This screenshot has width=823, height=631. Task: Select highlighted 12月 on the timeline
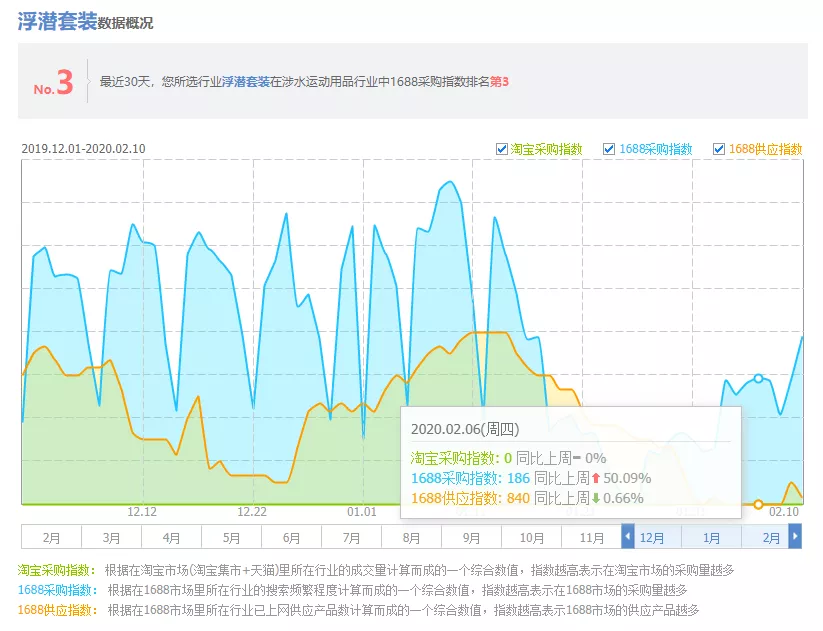(x=652, y=538)
